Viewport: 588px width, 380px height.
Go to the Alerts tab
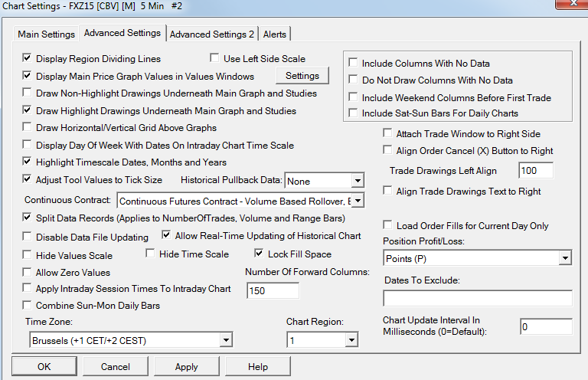(275, 34)
